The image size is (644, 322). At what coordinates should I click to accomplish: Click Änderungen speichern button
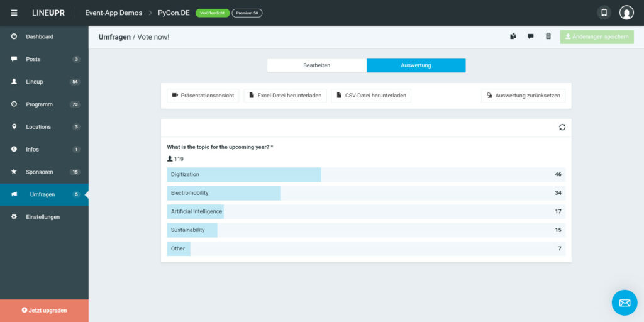(x=597, y=36)
